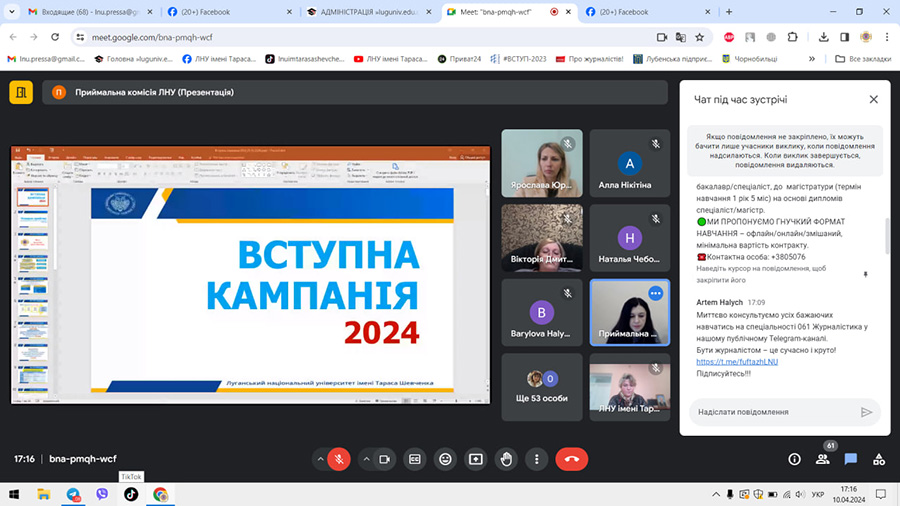
Task: Click the message input field
Action: 775,412
